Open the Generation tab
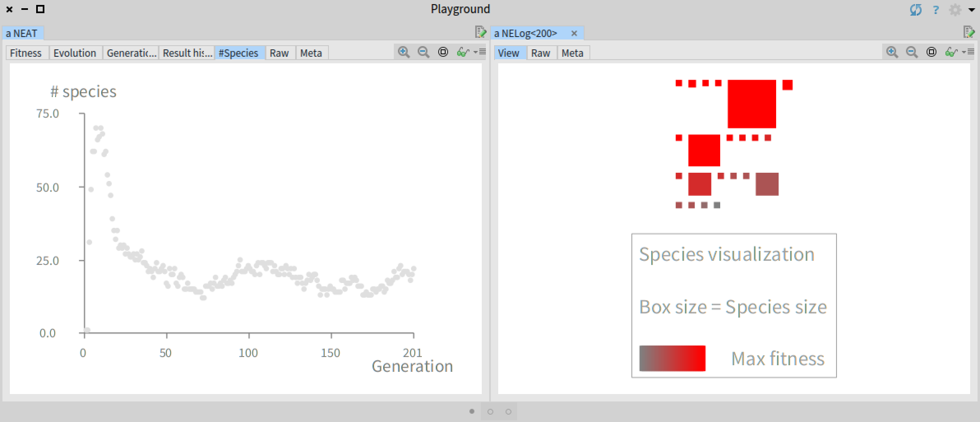 tap(131, 53)
